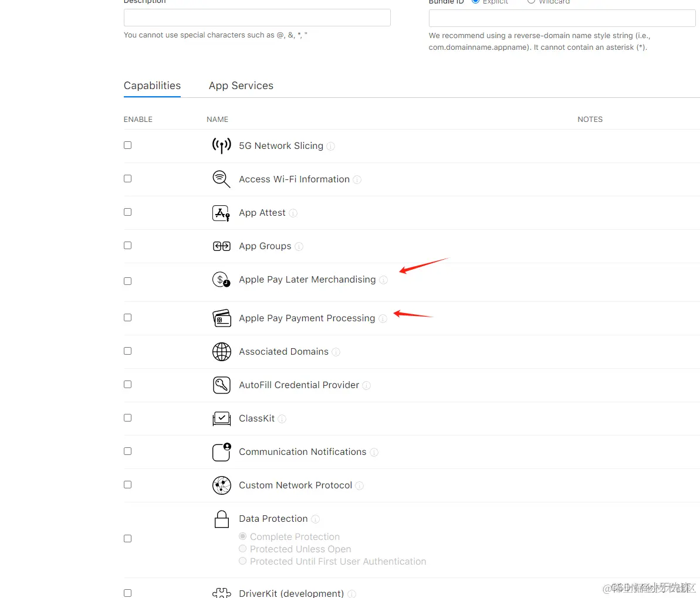Switch to the App Services tab
Viewport: 700px width, 598px height.
coord(241,86)
